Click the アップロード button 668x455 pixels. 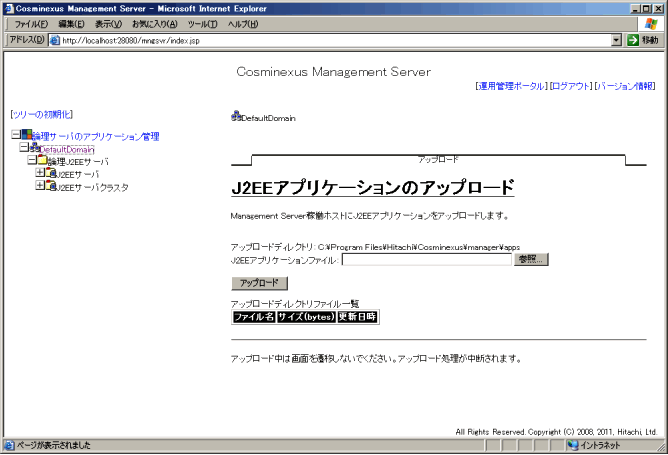coord(259,283)
